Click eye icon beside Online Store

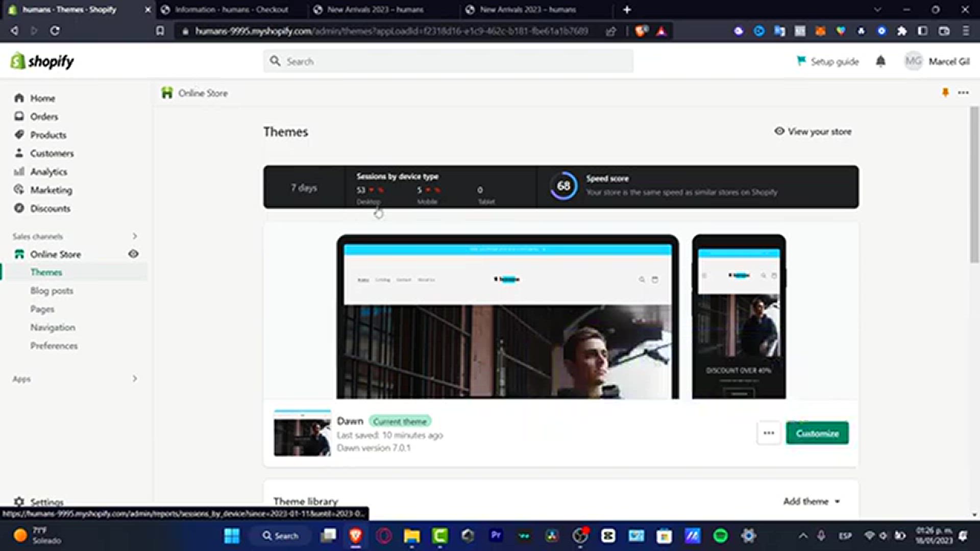(x=133, y=254)
